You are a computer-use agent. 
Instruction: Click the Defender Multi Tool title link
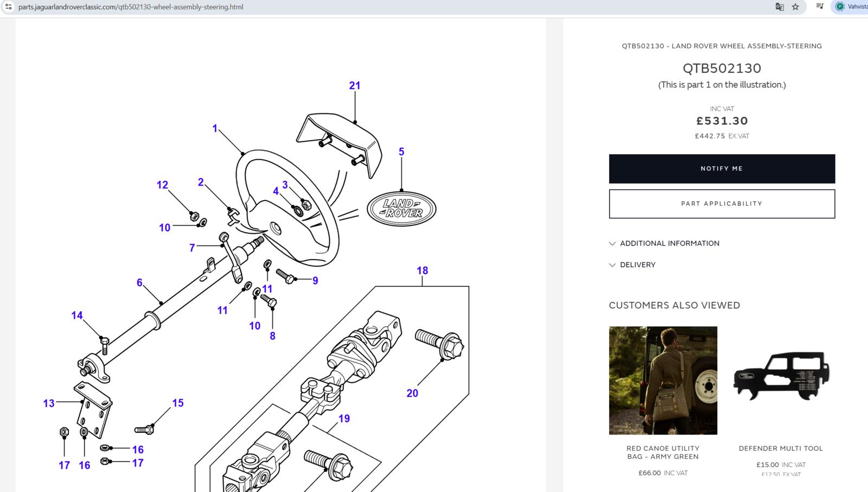coord(781,449)
